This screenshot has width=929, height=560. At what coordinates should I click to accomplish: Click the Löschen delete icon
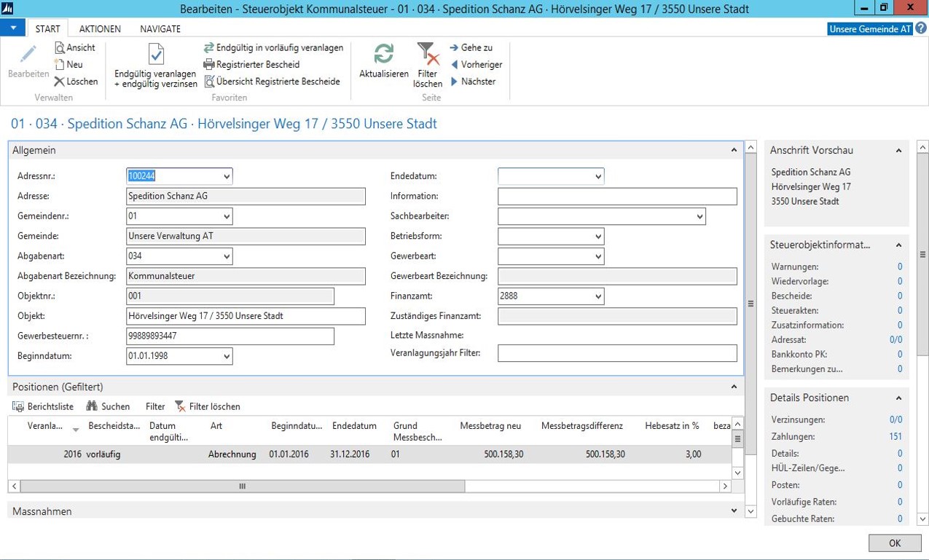pos(60,82)
